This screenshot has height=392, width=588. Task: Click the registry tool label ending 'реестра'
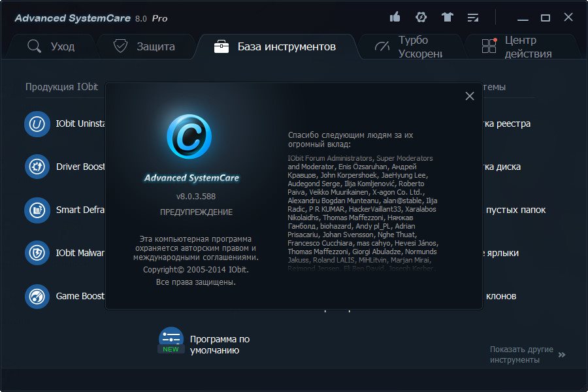tap(506, 123)
